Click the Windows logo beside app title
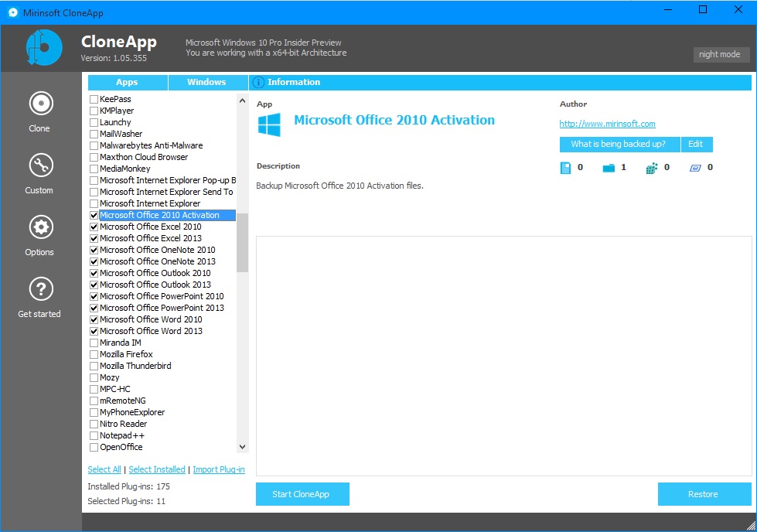This screenshot has height=532, width=757. click(269, 124)
